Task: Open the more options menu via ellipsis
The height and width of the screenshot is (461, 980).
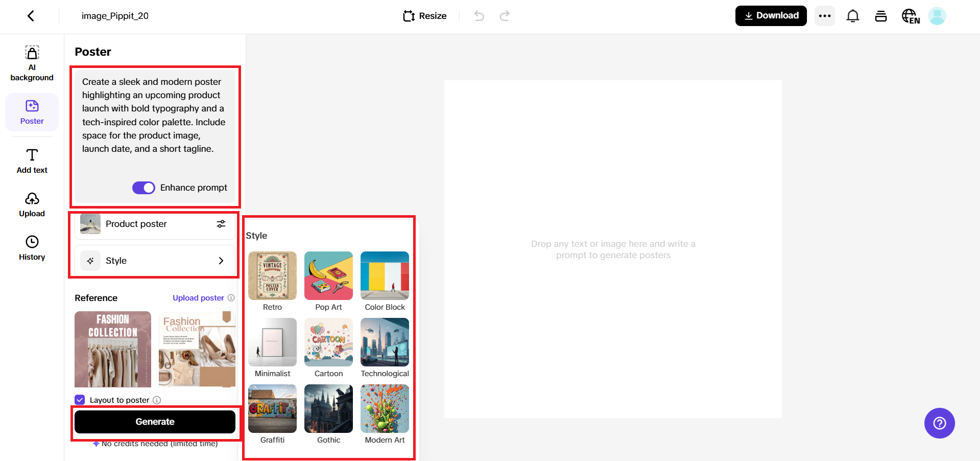Action: click(824, 16)
